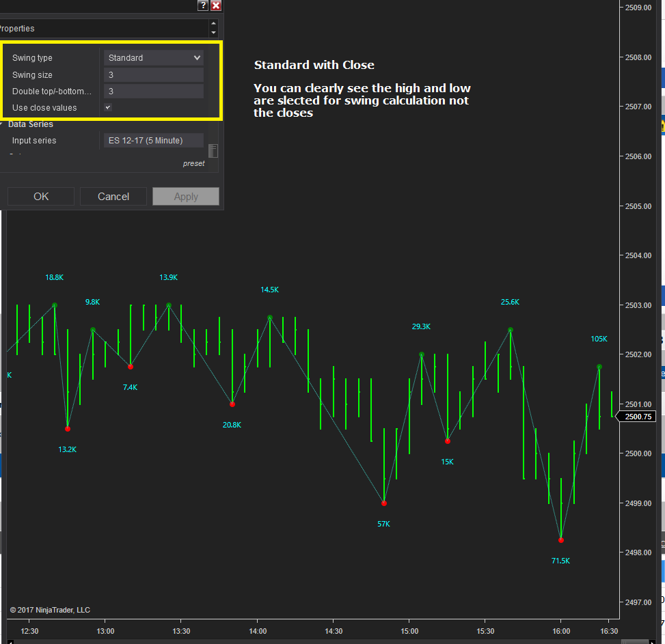Click the 105K swing high label
Viewport: 665px width, 644px height.
point(599,339)
